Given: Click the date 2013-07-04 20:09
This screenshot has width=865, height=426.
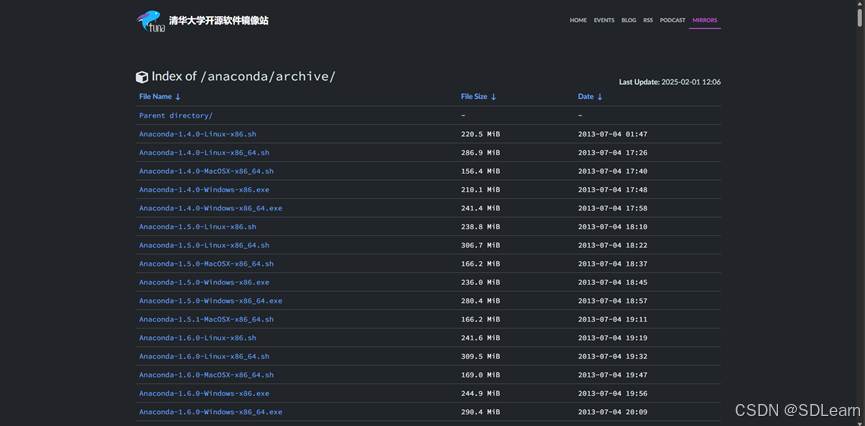Looking at the screenshot, I should pos(612,412).
